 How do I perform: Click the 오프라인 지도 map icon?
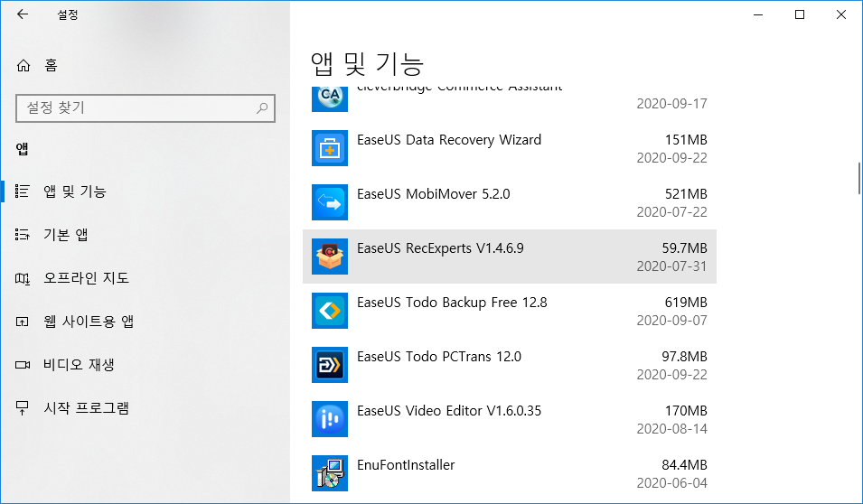click(22, 278)
